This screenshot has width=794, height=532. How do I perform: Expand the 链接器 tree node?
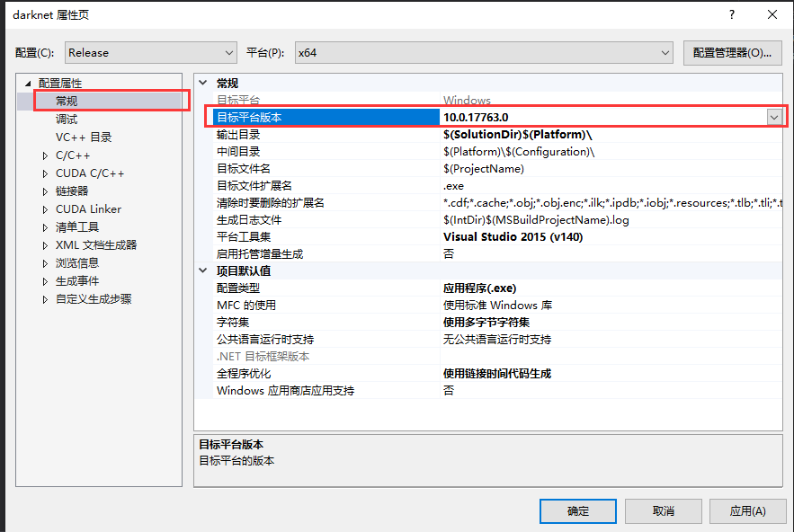(x=45, y=191)
